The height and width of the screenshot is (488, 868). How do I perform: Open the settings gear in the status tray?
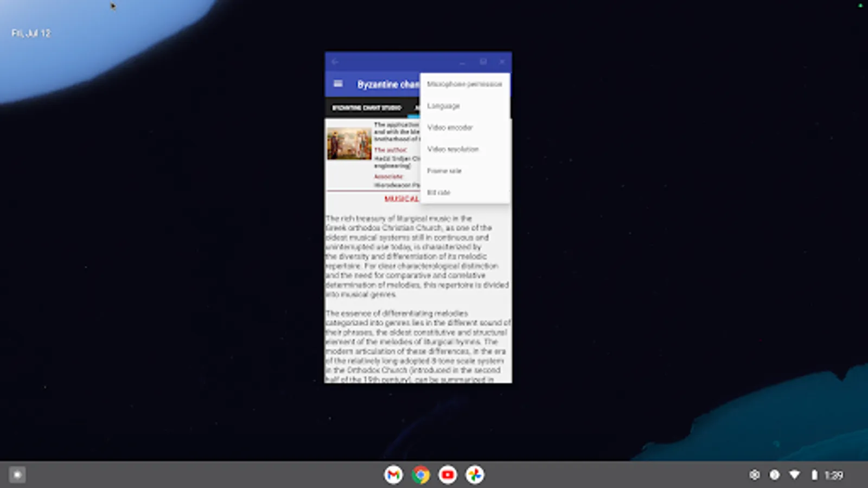755,474
